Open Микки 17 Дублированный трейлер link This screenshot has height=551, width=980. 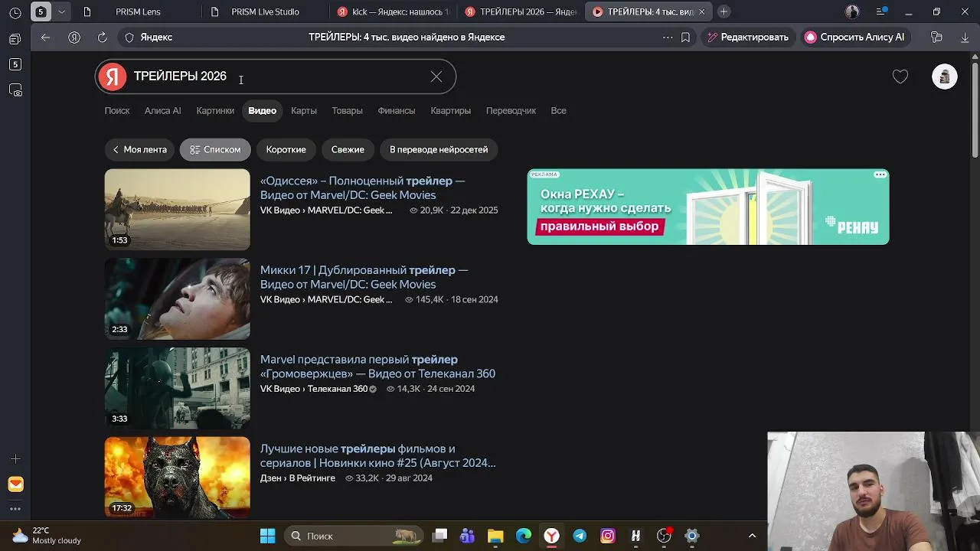[364, 277]
